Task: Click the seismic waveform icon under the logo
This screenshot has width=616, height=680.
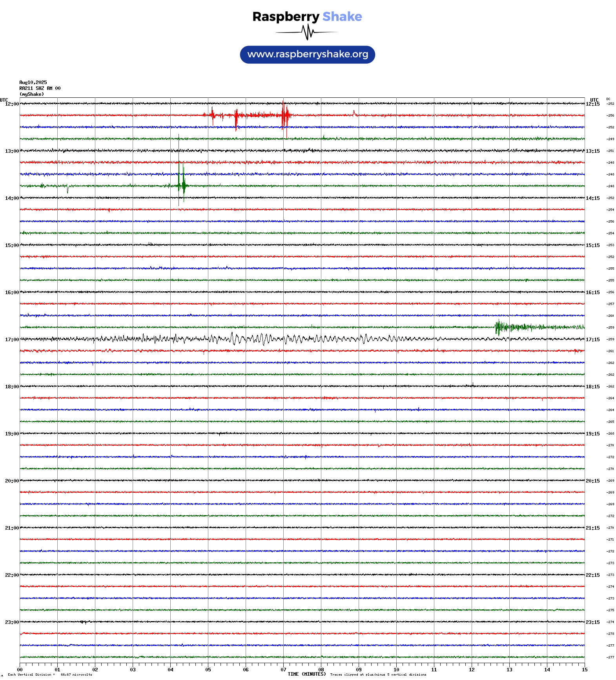Action: coord(307,32)
